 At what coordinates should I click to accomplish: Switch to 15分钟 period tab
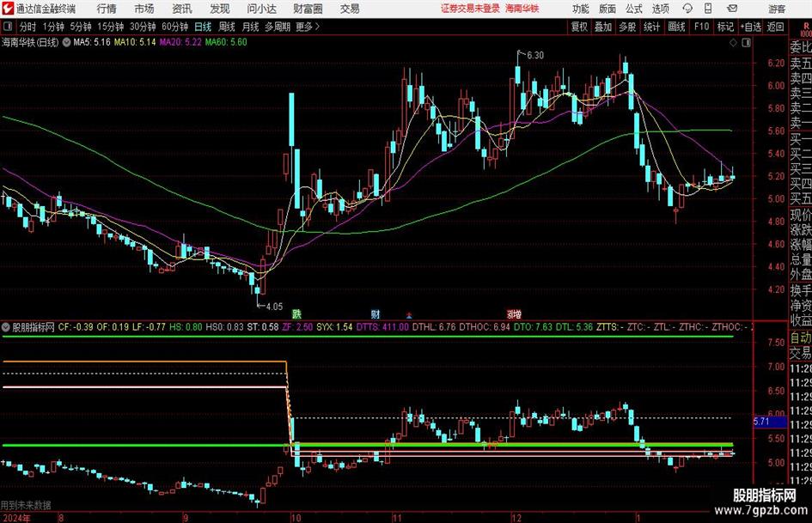pos(110,27)
